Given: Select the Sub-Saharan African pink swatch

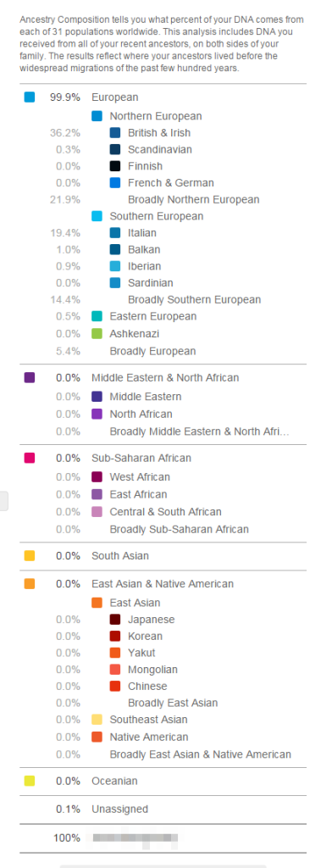Looking at the screenshot, I should coord(30,458).
